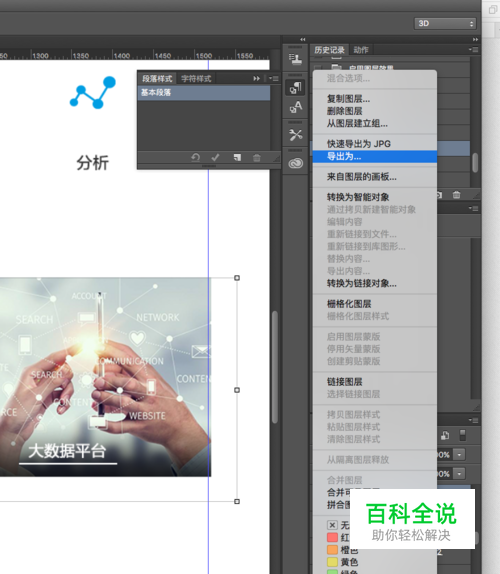The height and width of the screenshot is (574, 500).
Task: Open the Paragraph Styles panel flyout menu
Action: (x=273, y=78)
